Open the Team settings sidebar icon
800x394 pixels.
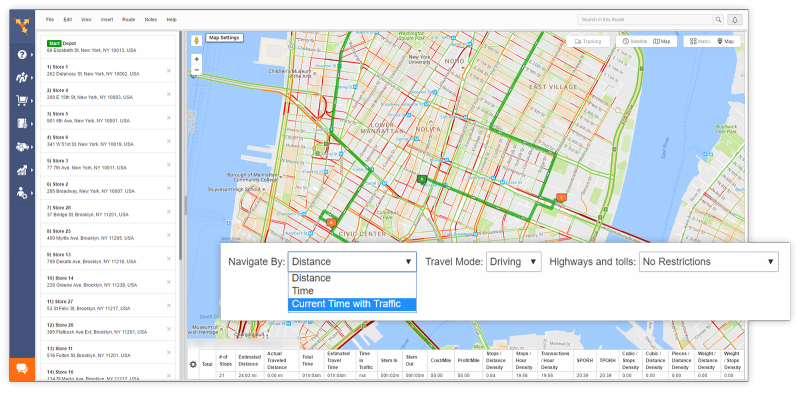tap(22, 193)
